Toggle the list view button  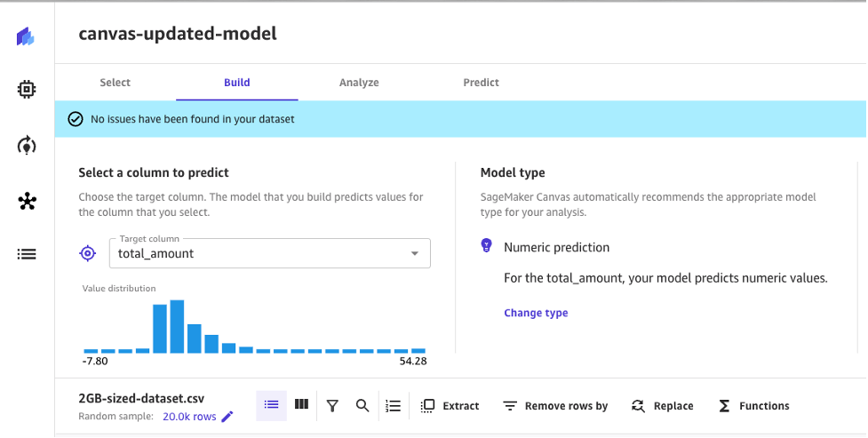pos(271,405)
